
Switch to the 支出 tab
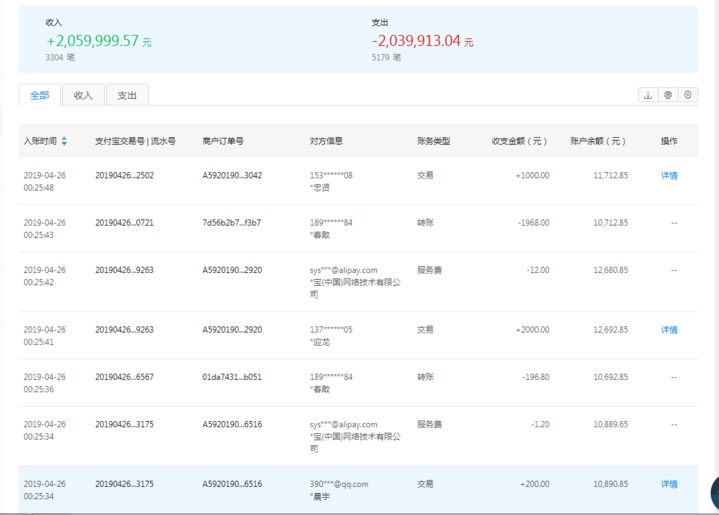click(x=127, y=95)
